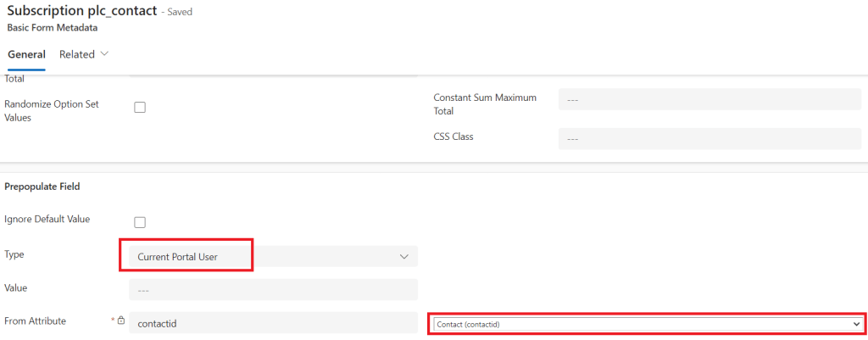Focus the Value input field
The height and width of the screenshot is (340, 868).
click(x=273, y=289)
